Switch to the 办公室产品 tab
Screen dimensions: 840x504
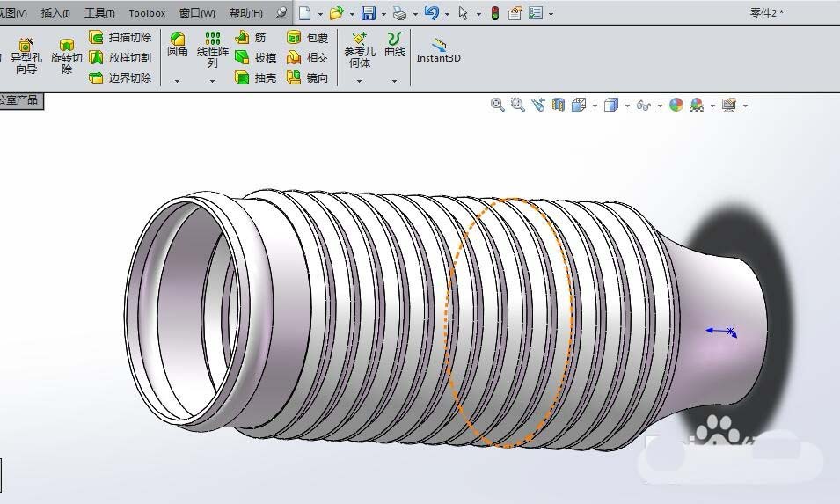(20, 100)
